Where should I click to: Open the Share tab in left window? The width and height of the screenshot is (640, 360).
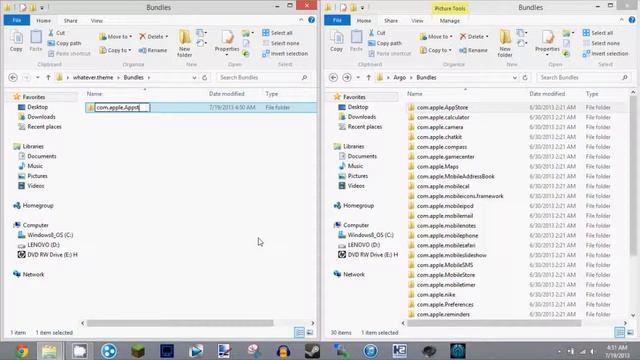(70, 20)
